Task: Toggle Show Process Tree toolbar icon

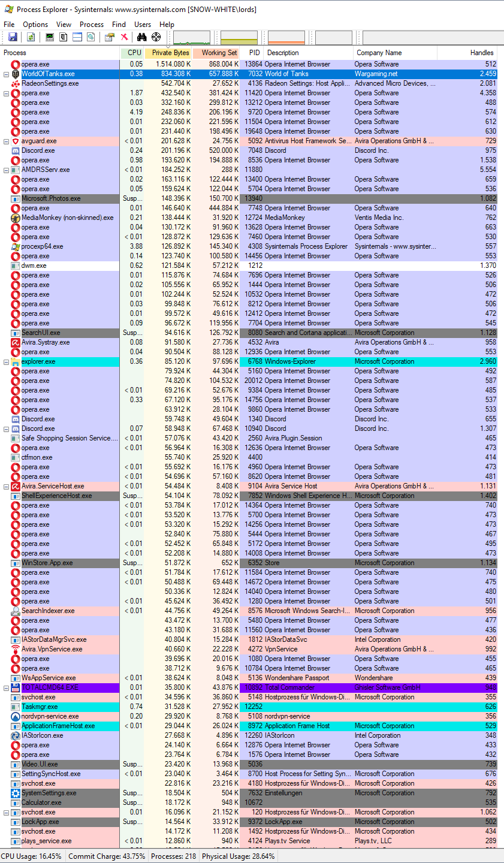Action: (x=64, y=37)
